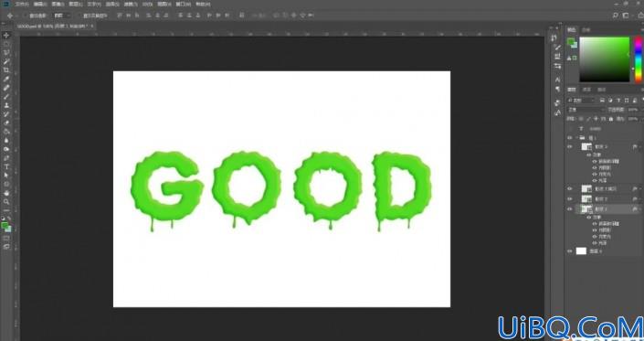Screen dimensions: 644x341
Task: Select the Eyedropper tool
Action: click(x=6, y=79)
